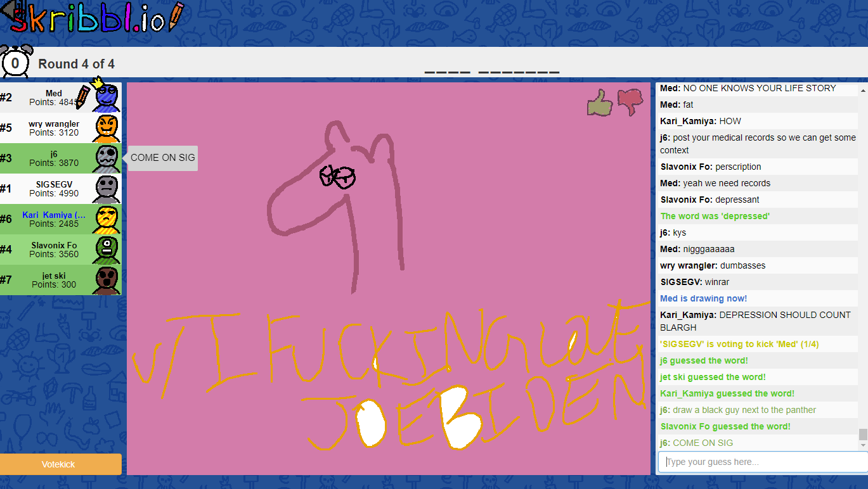Click 'jet ski guessed the word!' message
Viewport: 868px width, 489px height.
click(x=713, y=377)
